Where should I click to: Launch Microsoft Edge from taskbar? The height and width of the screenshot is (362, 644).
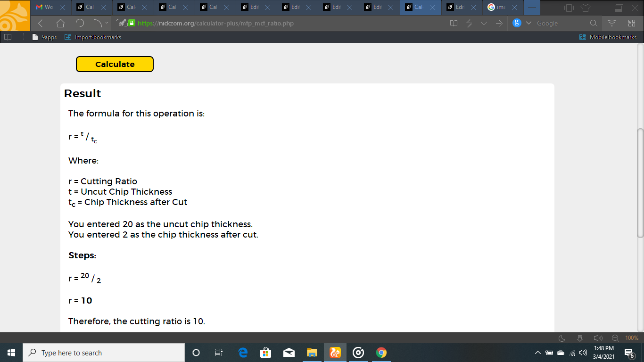[243, 353]
